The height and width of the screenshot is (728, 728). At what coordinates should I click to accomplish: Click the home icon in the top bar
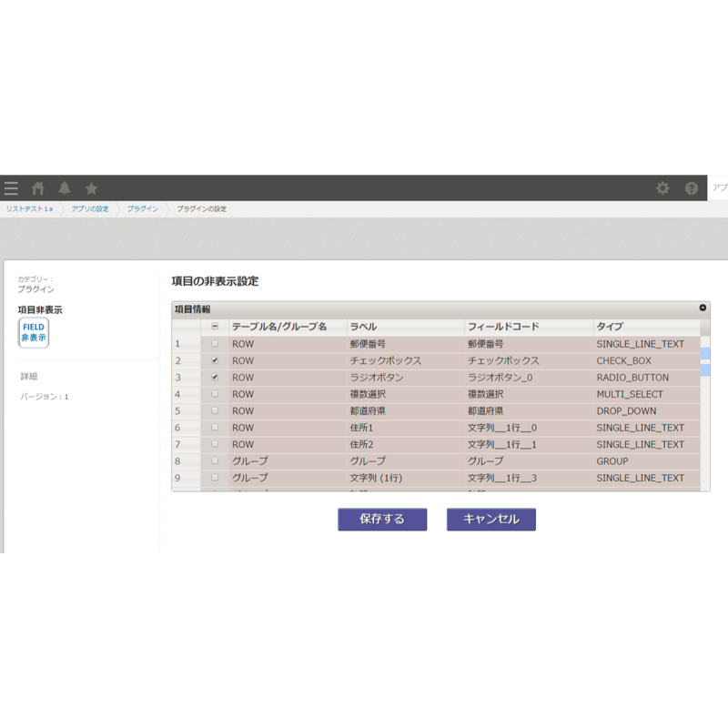36,187
